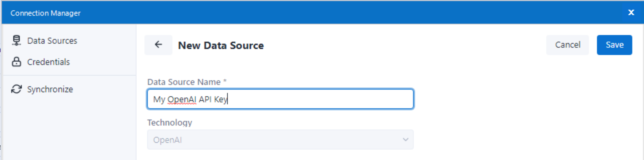Click the back arrow next to New Data Source
This screenshot has height=160, width=644.
[158, 44]
